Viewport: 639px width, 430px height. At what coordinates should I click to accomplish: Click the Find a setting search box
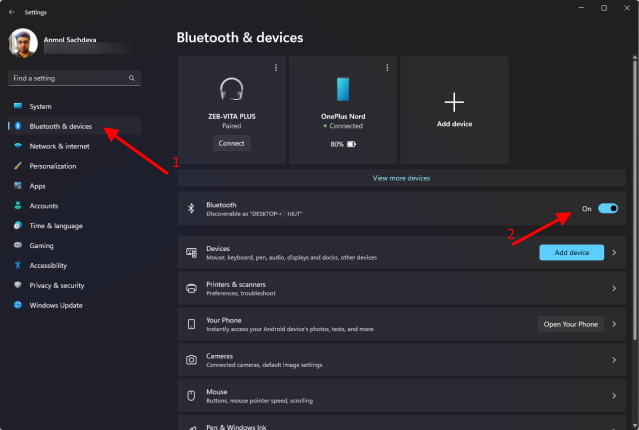point(66,77)
